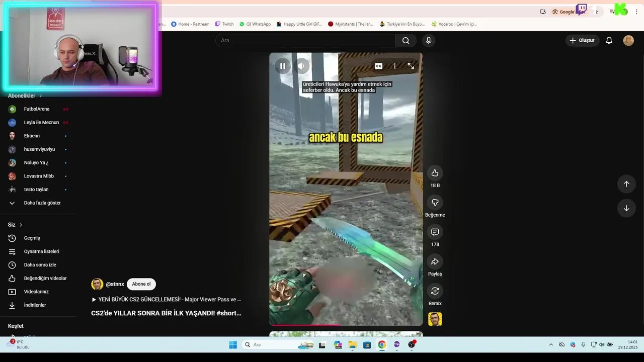Show hidden system tray icons

(551, 344)
